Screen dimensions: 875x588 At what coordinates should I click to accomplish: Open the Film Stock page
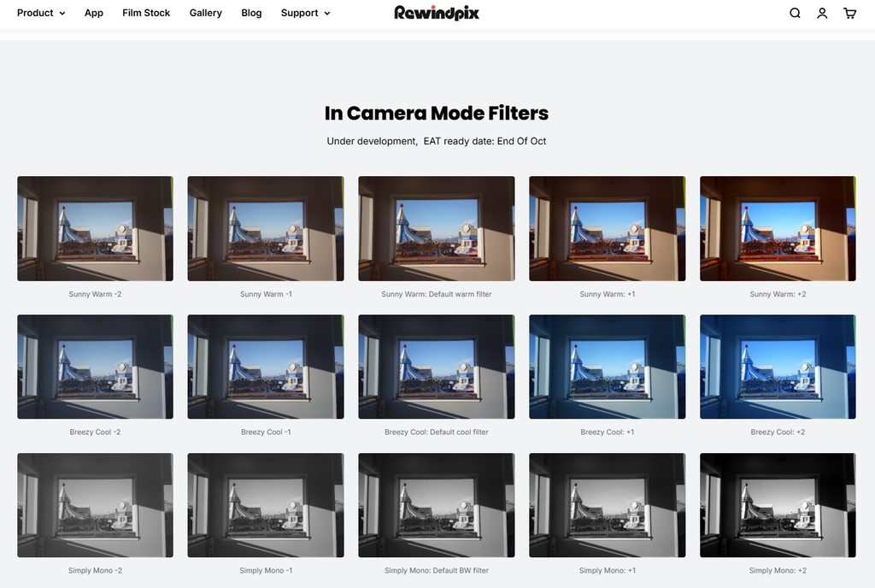point(146,13)
